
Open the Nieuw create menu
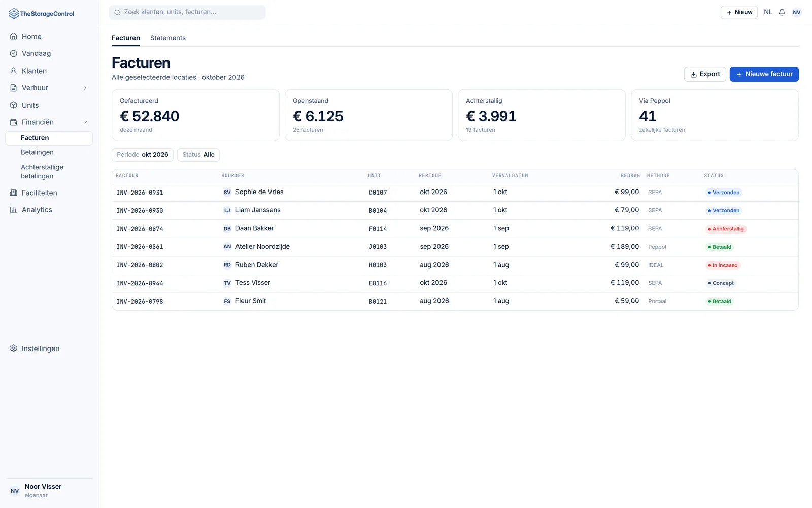[x=739, y=12]
